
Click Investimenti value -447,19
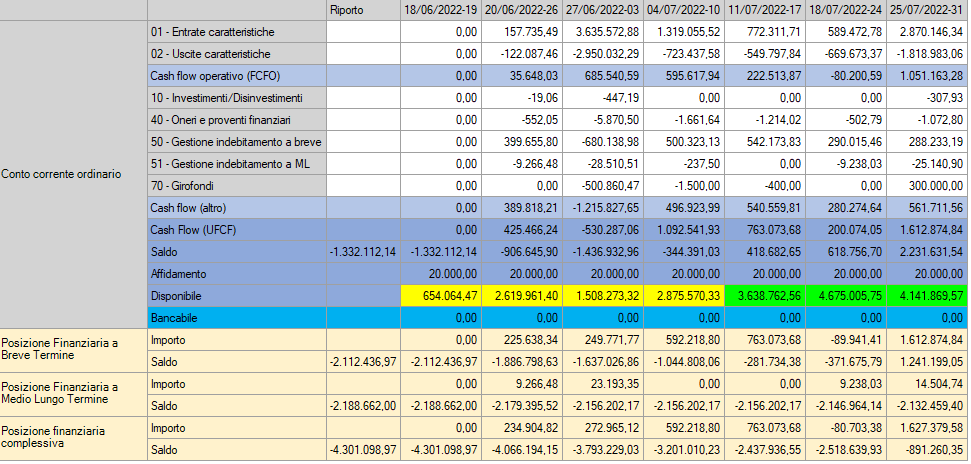pyautogui.click(x=603, y=98)
